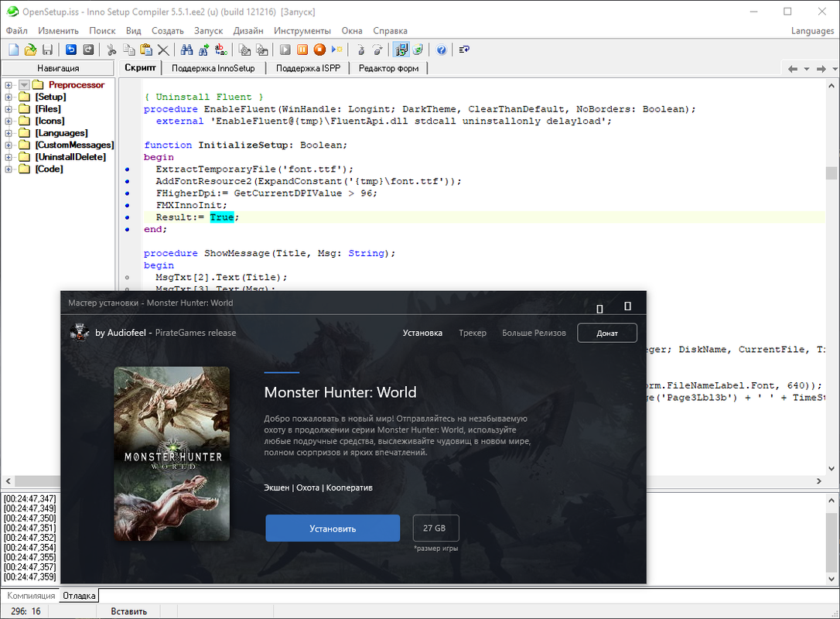
Task: Switch to the Редактор форм tab
Action: (388, 68)
